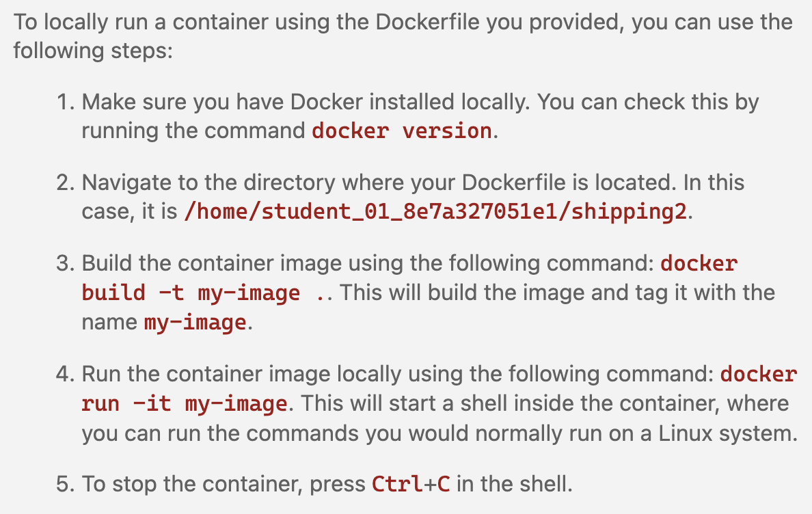Click the /home/student_01_8e7a327051e1/shipping2 path
Image resolution: width=812 pixels, height=514 pixels.
coord(435,212)
